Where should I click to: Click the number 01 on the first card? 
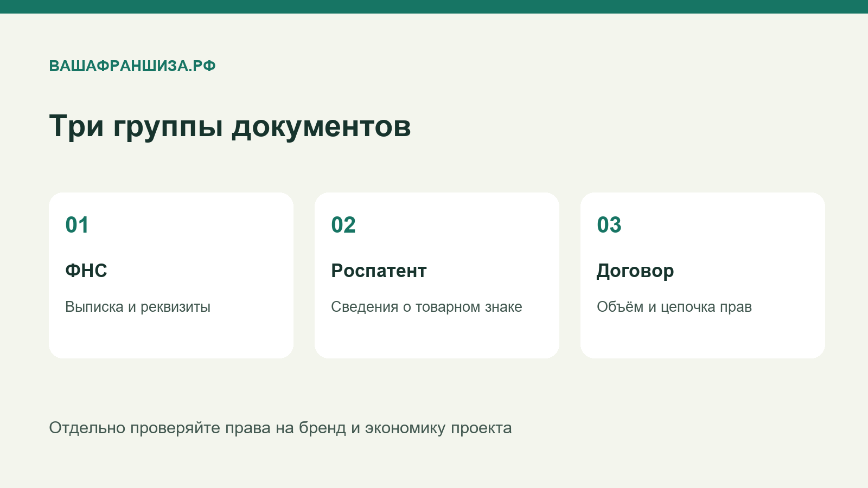point(77,225)
